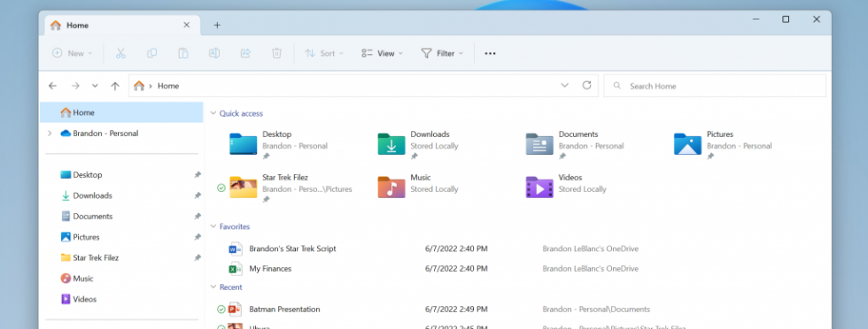The image size is (868, 329).
Task: Go up one level arrow
Action: click(115, 86)
